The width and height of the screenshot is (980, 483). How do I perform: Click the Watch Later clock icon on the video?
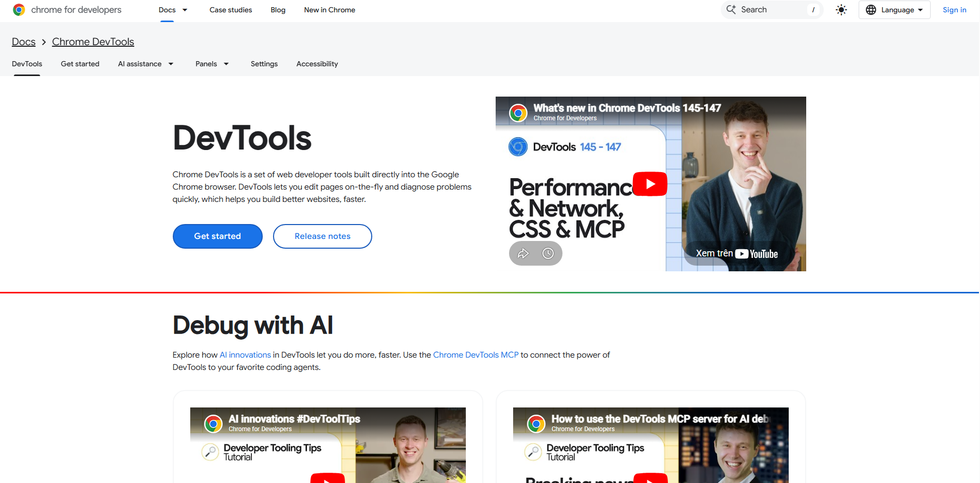548,253
